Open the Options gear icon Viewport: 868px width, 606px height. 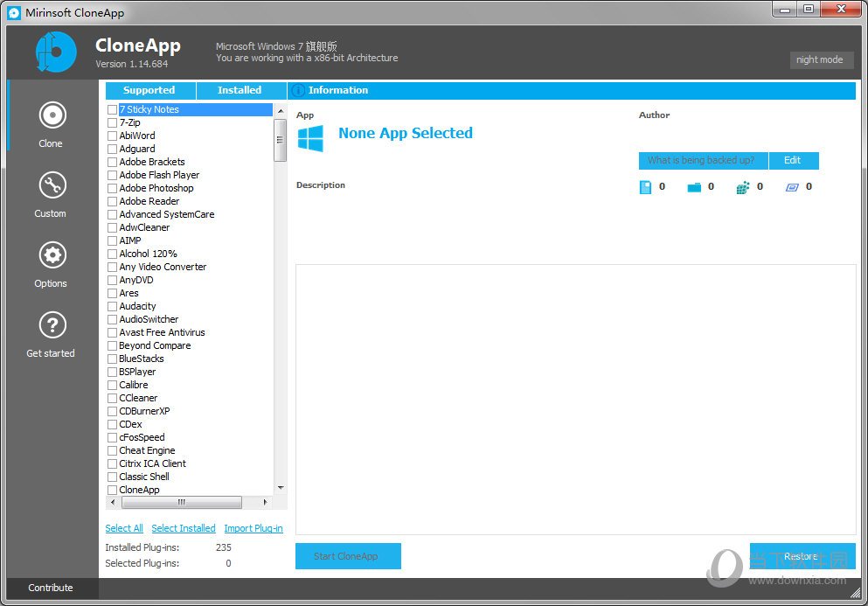52,255
